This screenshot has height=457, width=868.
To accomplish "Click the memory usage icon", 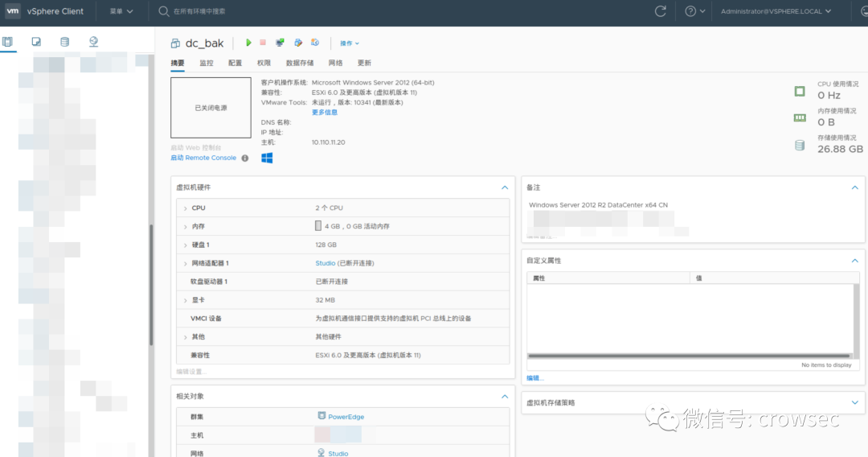I will (800, 117).
